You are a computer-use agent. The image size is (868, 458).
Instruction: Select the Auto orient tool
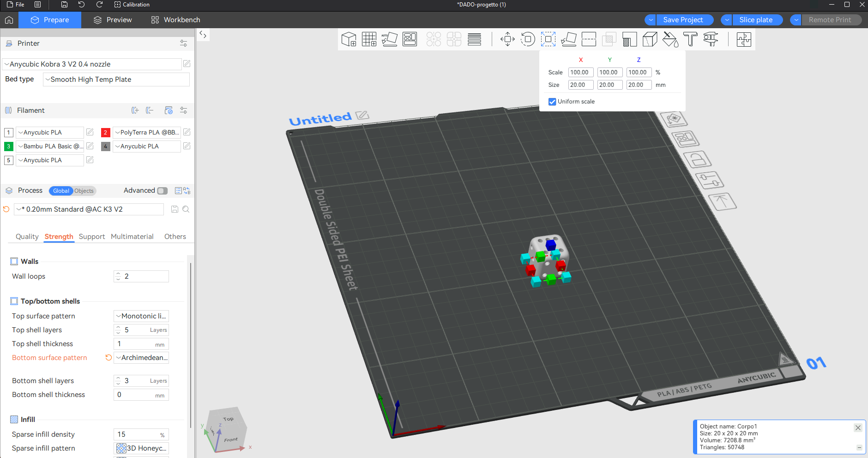pyautogui.click(x=389, y=39)
